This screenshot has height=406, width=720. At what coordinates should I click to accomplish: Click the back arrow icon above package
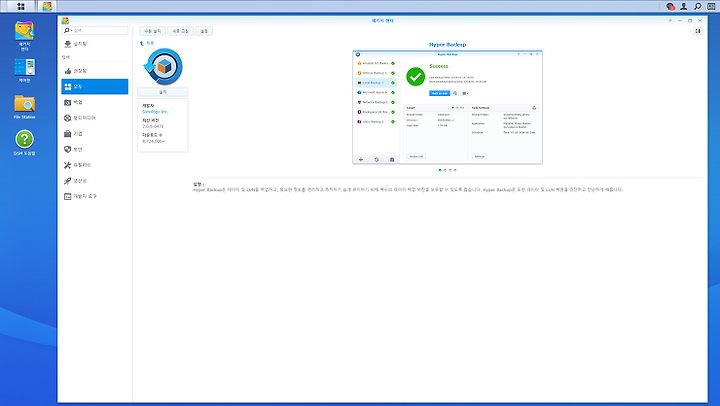(142, 43)
